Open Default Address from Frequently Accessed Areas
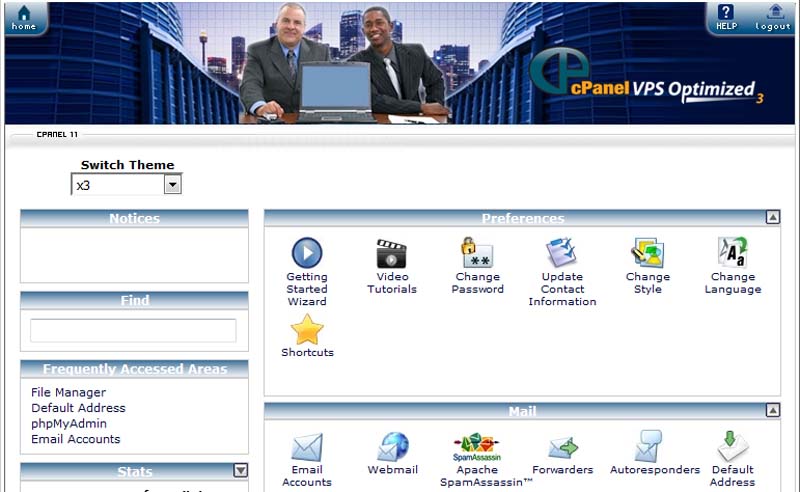Screen dimensions: 800x492 pyautogui.click(x=78, y=408)
